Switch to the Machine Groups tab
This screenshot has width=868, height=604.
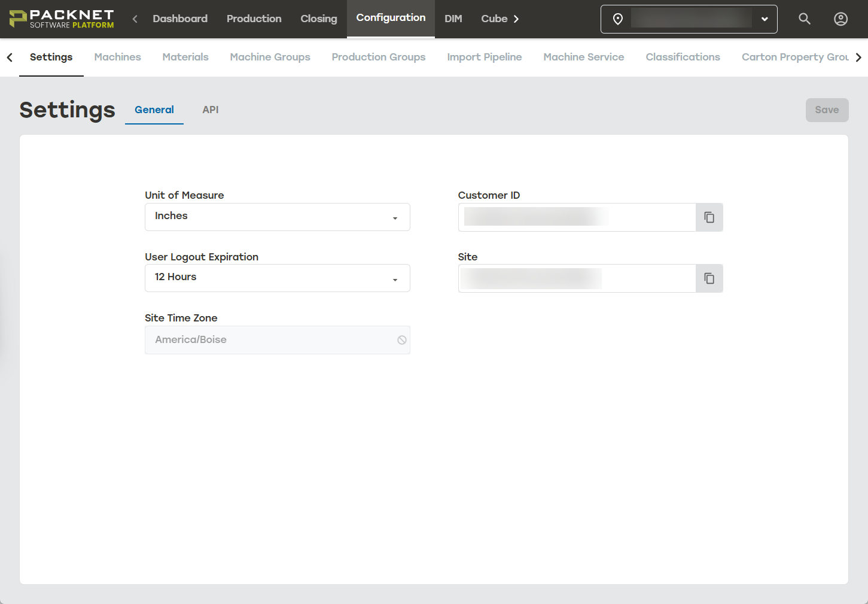pos(270,57)
